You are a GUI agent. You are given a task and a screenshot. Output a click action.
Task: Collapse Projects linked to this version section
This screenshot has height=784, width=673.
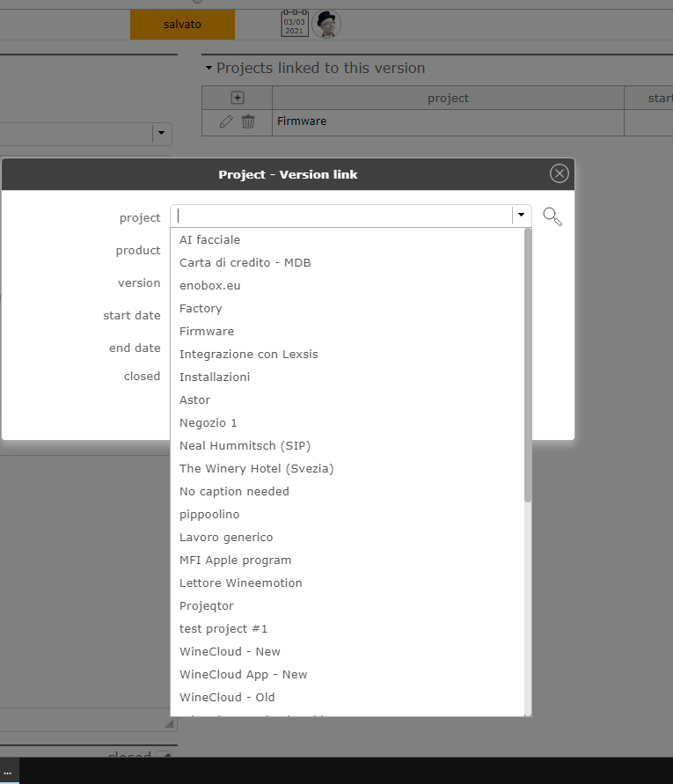(x=208, y=68)
